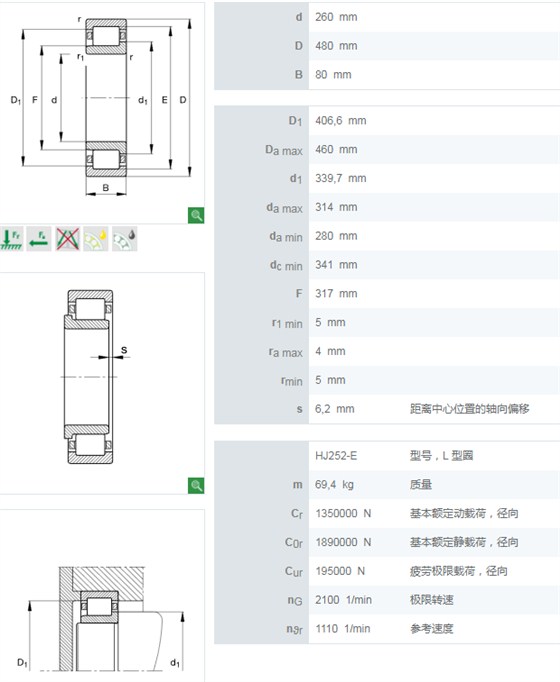560x682 pixels.
Task: Select the d value 260 mm
Action: pos(336,17)
